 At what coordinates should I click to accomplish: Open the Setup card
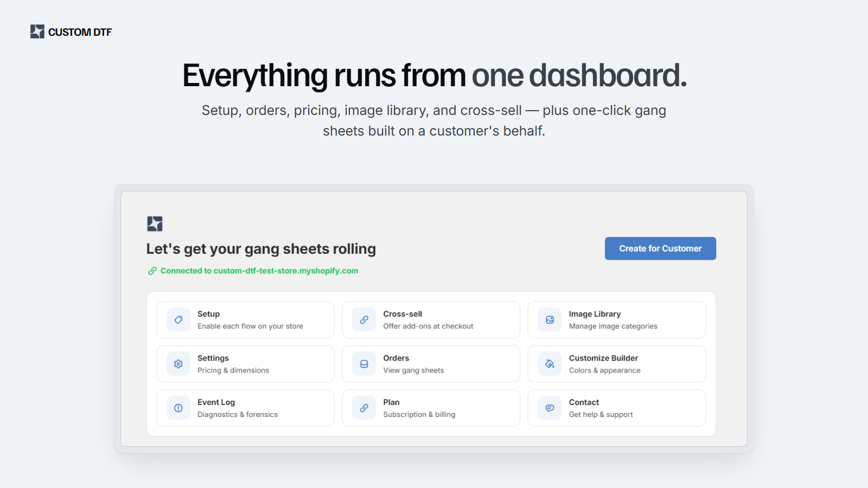click(246, 320)
